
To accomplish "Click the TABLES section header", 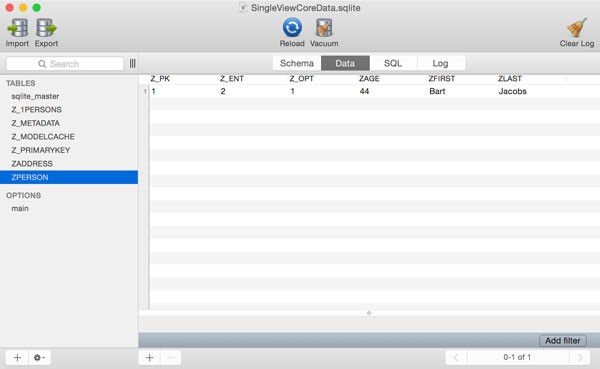I will 21,83.
